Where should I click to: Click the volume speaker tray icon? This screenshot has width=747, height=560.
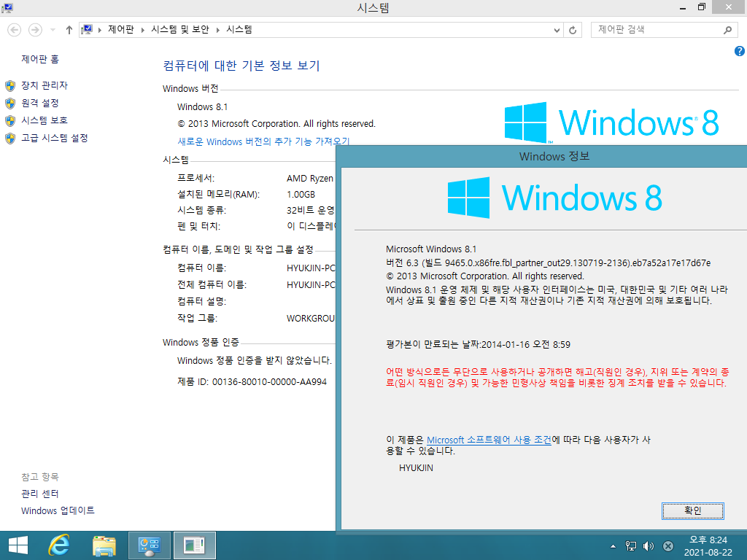coord(649,546)
